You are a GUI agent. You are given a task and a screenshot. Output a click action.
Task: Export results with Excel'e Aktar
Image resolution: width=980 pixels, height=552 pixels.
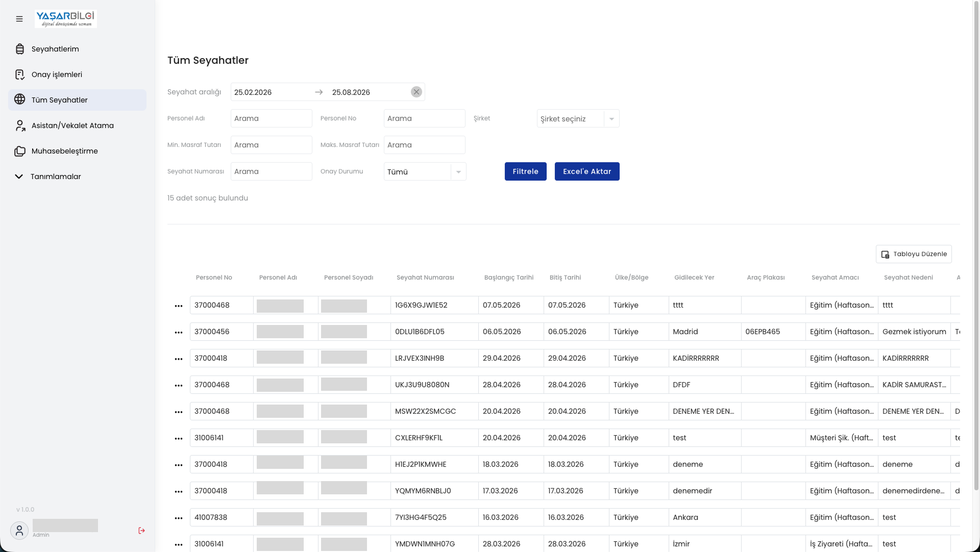[587, 171]
